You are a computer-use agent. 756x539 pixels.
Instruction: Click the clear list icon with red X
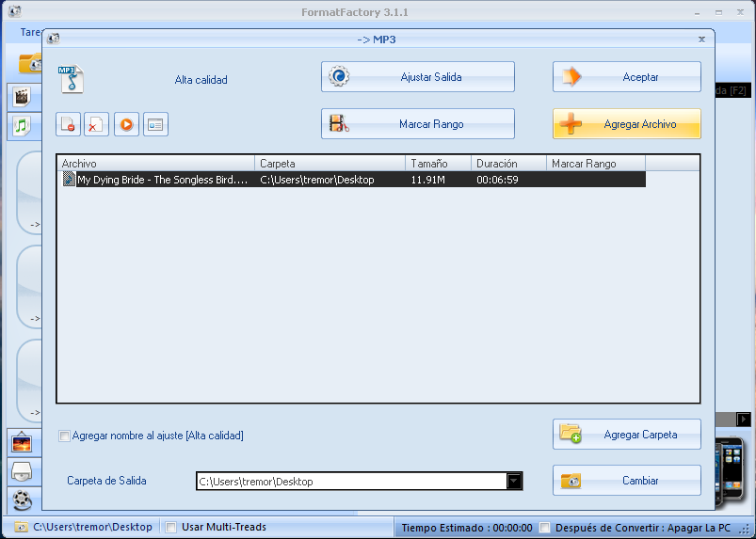point(96,124)
